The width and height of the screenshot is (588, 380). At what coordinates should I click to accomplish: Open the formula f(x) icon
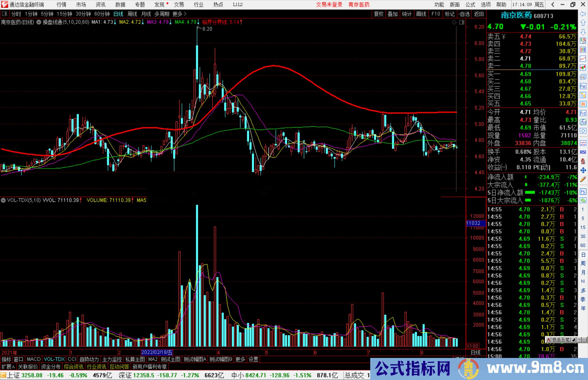click(x=583, y=122)
